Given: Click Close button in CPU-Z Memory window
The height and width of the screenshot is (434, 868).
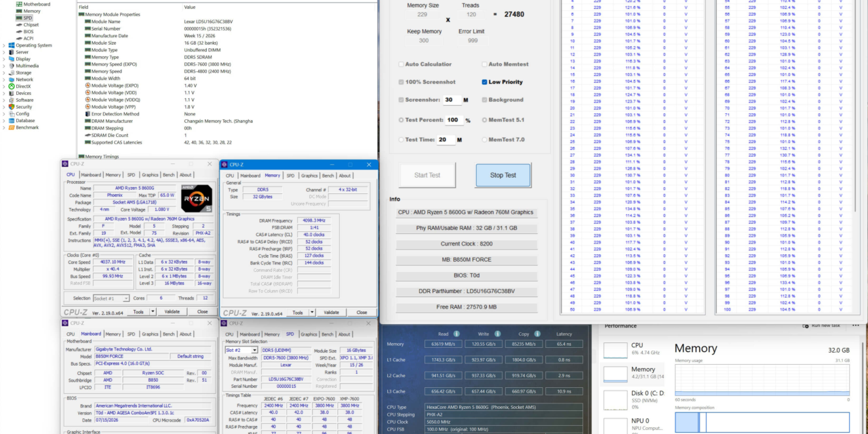Looking at the screenshot, I should [x=361, y=313].
